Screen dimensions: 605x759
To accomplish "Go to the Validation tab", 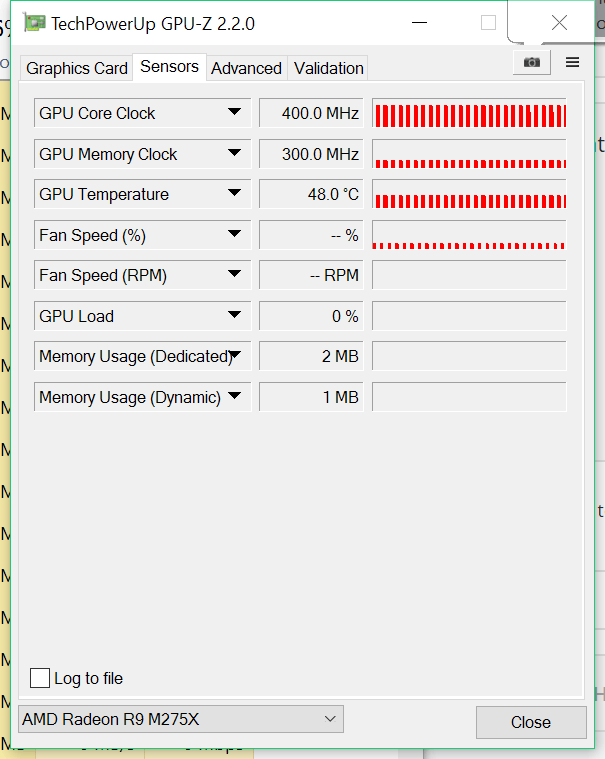I will pos(328,68).
